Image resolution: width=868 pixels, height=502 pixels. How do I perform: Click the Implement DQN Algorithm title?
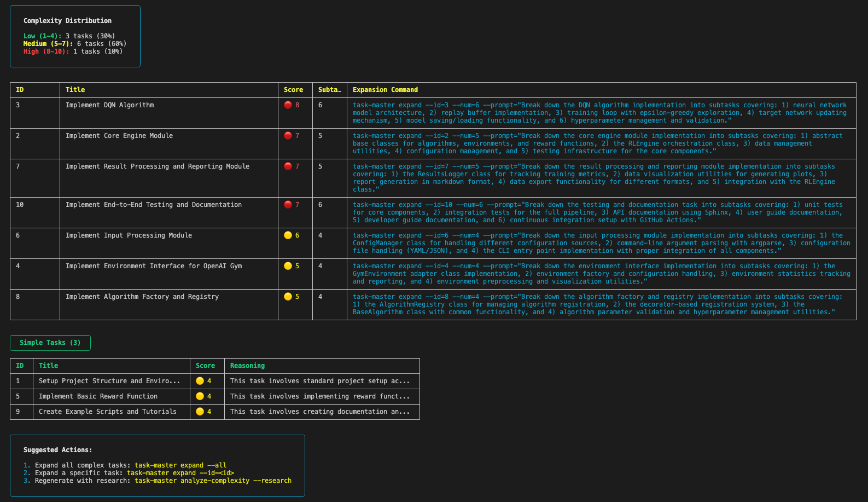tap(109, 105)
